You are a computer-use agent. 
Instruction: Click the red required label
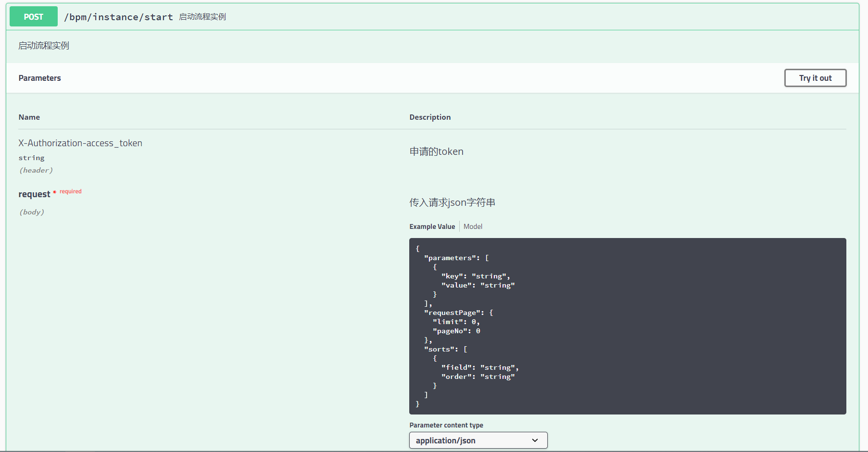71,191
